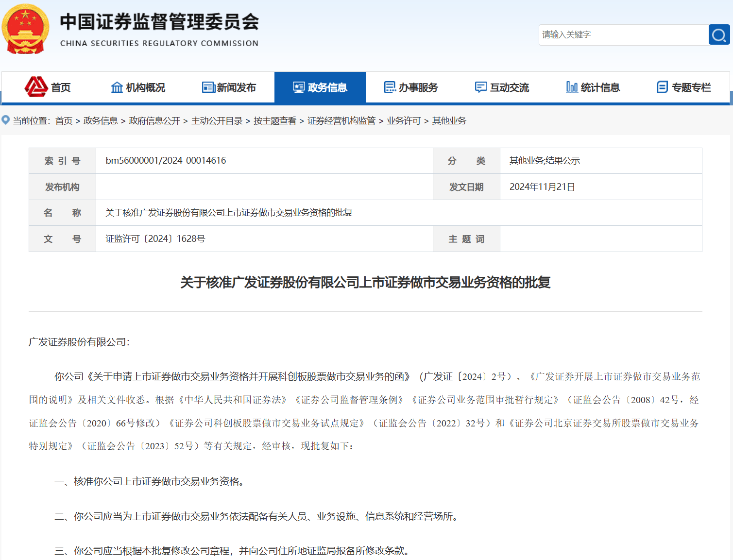Click the speech bubble icon for 互动交流
This screenshot has height=560, width=733.
(x=480, y=87)
